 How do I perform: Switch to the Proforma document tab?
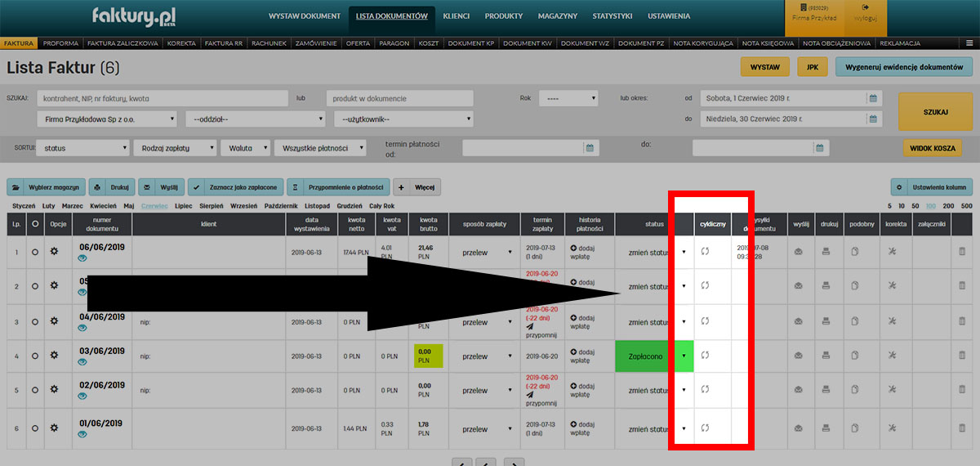[x=60, y=43]
